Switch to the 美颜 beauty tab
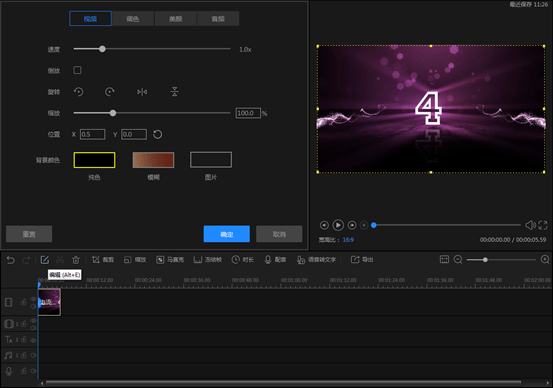Viewport: 553px width, 388px height. pos(176,19)
